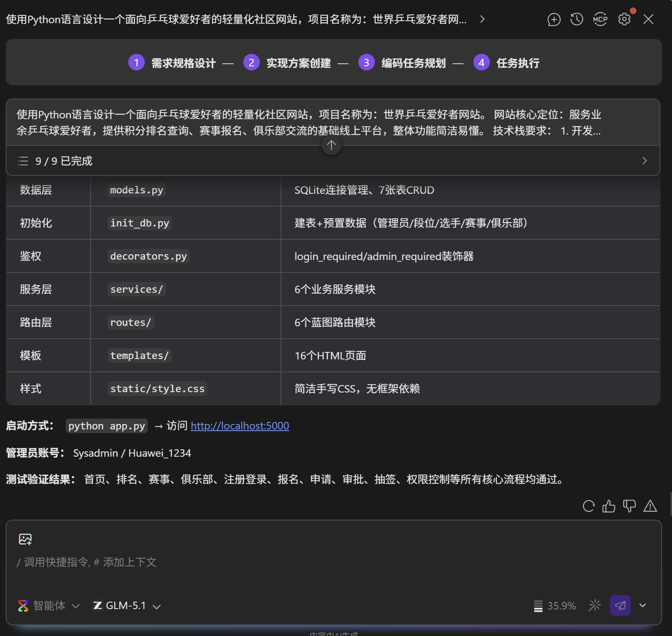Open the http://localhost:5000 link

pos(240,426)
